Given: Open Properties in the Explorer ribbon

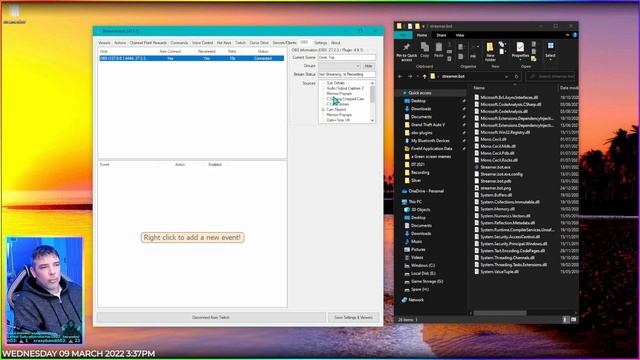Looking at the screenshot, I should 520,50.
